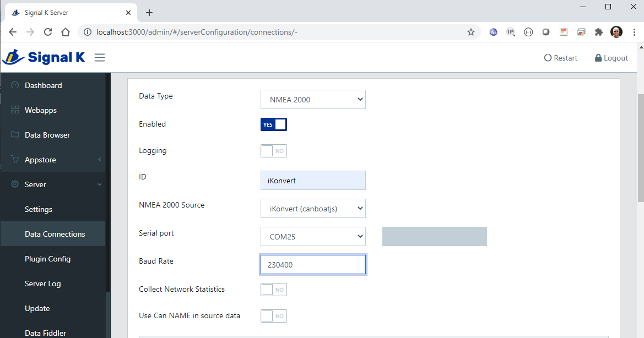Viewport: 644px width, 338px height.
Task: Disable the Enabled toggle
Action: tap(274, 124)
